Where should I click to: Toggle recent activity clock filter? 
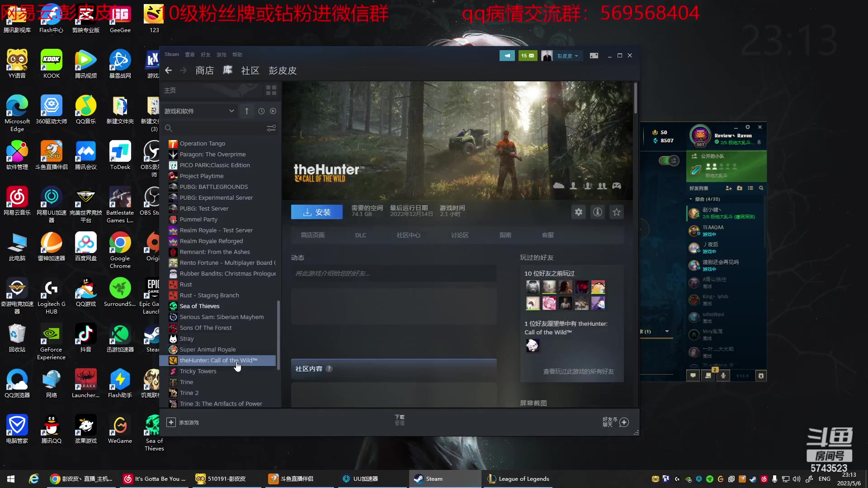(x=261, y=111)
